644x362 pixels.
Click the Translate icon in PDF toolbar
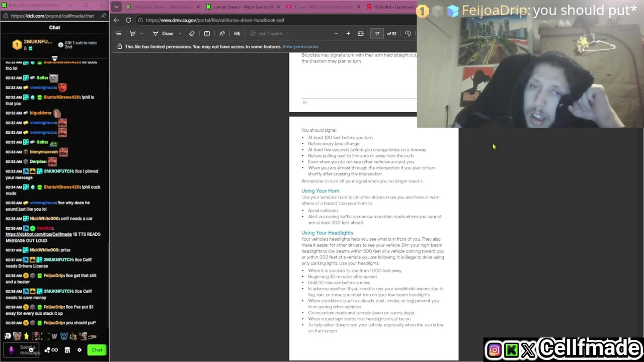[x=237, y=34]
